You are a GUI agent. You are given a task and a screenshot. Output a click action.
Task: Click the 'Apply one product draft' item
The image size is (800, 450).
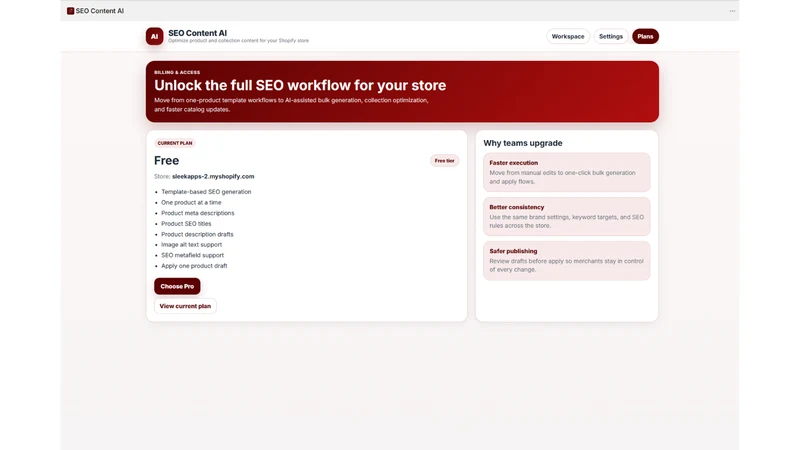tap(194, 266)
